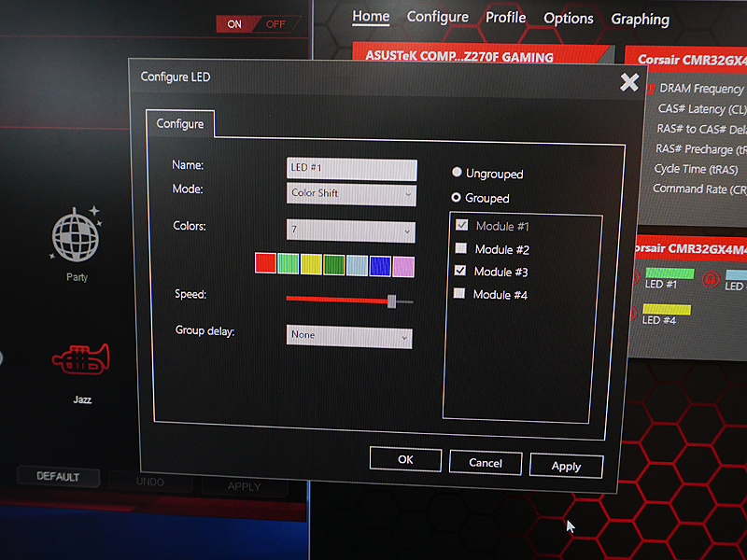This screenshot has width=747, height=560.
Task: Select the Party disco ball icon
Action: pyautogui.click(x=77, y=234)
